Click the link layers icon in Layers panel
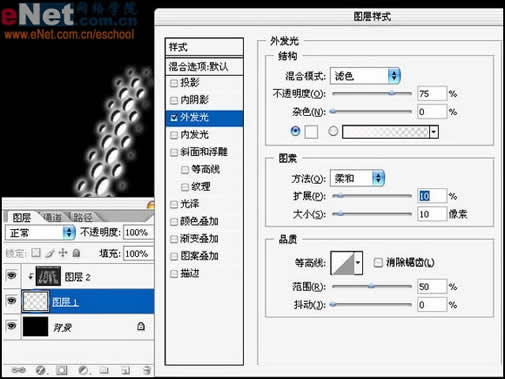Viewport: 505px width, 379px height. pyautogui.click(x=18, y=370)
